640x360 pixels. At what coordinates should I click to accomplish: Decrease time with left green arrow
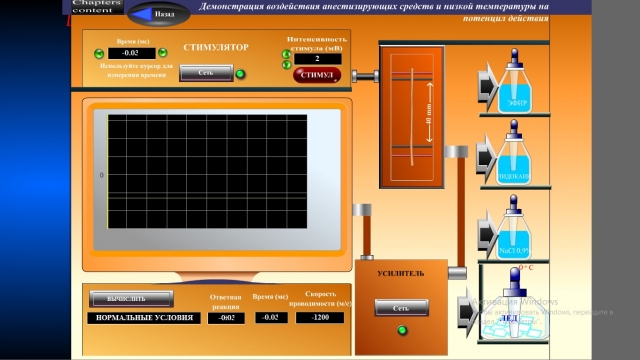pos(99,53)
